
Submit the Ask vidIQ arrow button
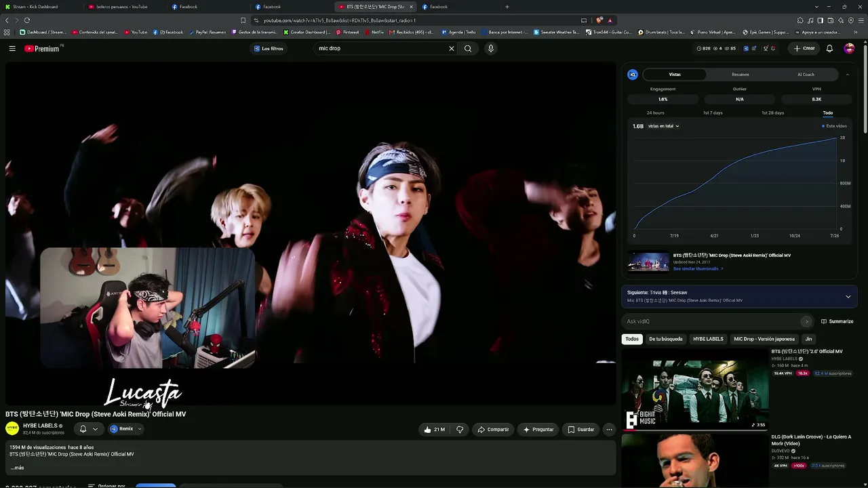tap(806, 321)
